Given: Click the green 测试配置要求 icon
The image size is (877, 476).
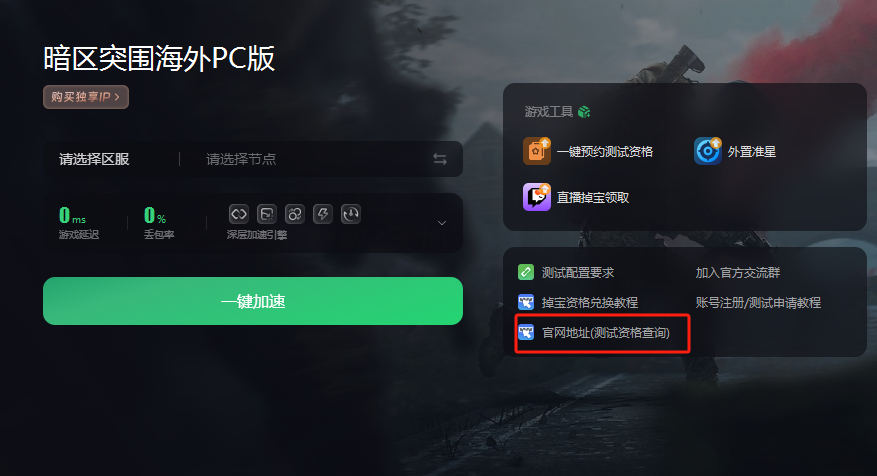Looking at the screenshot, I should click(x=526, y=272).
